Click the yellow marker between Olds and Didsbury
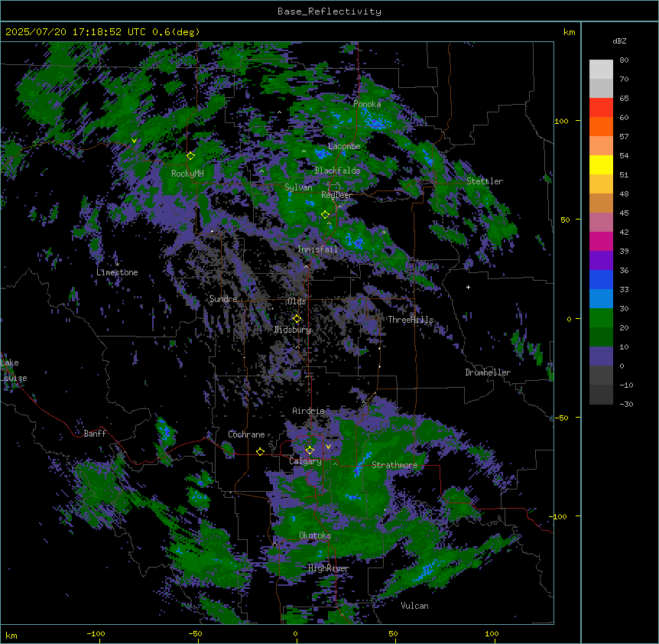659x644 pixels. point(297,319)
